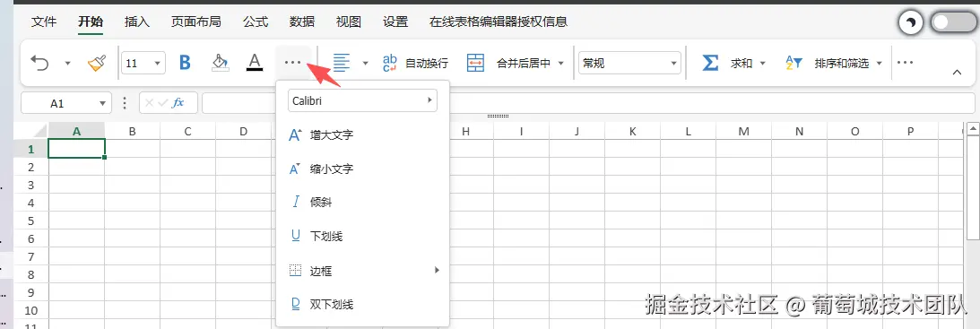
Task: Select row 10 header
Action: (x=31, y=310)
